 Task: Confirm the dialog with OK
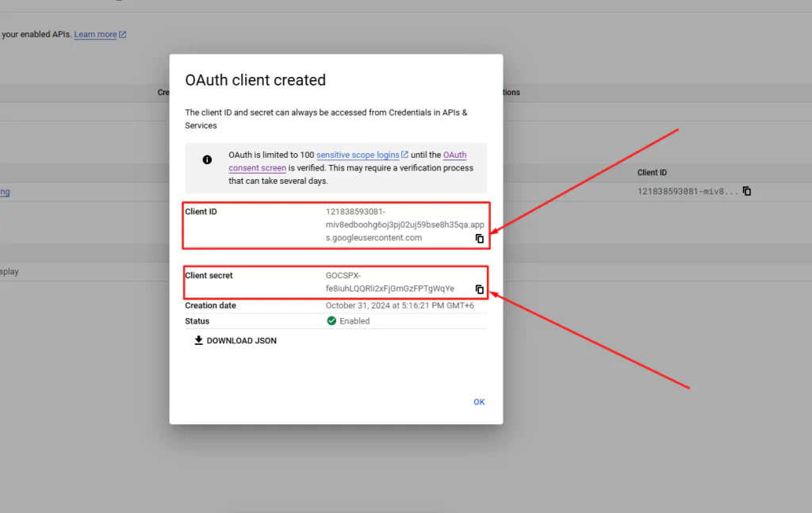tap(479, 402)
